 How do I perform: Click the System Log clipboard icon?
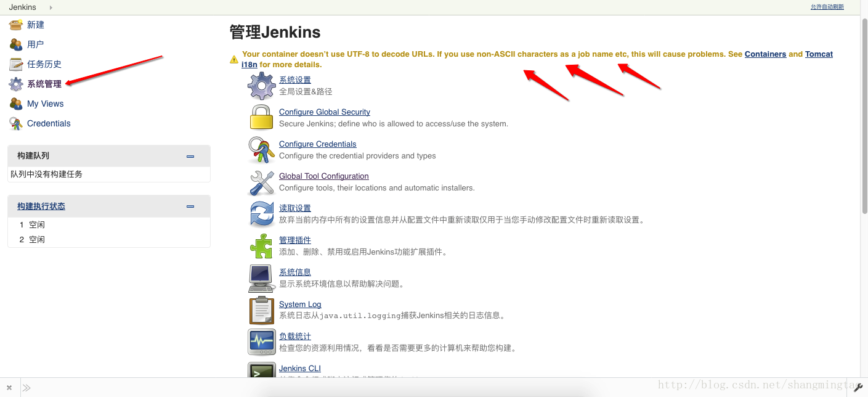click(261, 310)
